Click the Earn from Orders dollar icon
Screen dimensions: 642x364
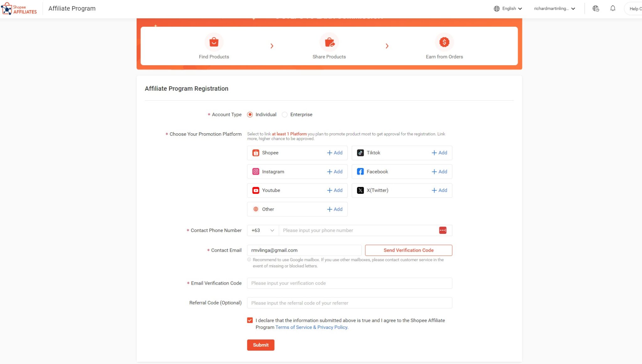click(444, 42)
